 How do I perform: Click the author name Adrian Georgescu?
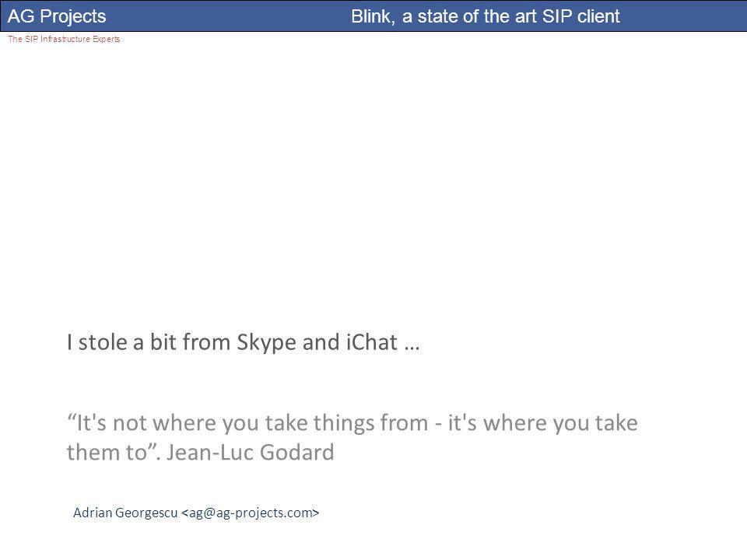[125, 513]
